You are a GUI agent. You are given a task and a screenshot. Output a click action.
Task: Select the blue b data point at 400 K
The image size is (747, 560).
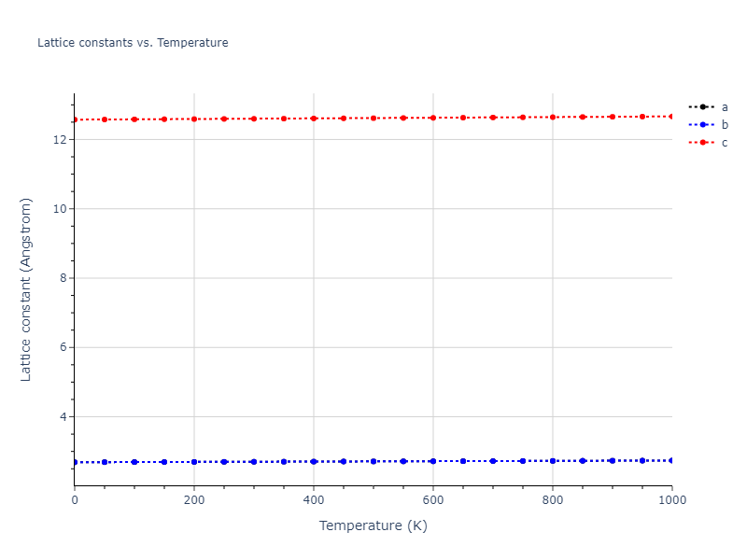(314, 461)
